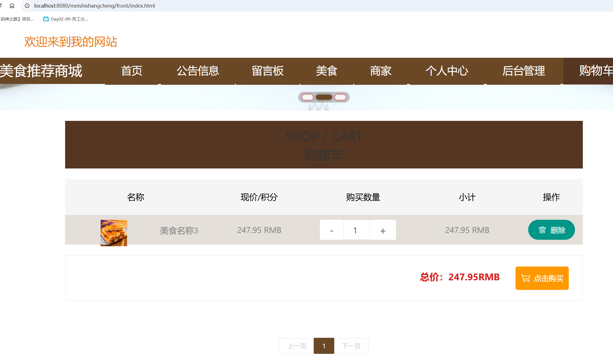Click the 下一页 pagination button

(351, 346)
